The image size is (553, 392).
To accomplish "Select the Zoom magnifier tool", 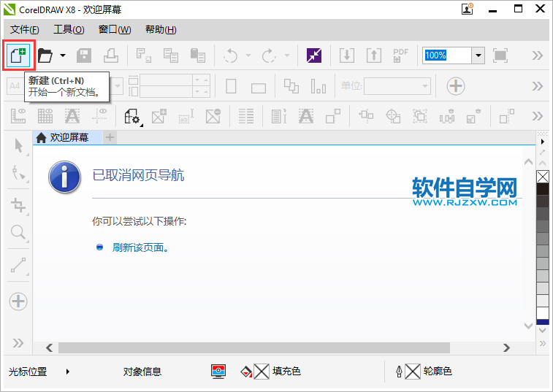I will [18, 233].
